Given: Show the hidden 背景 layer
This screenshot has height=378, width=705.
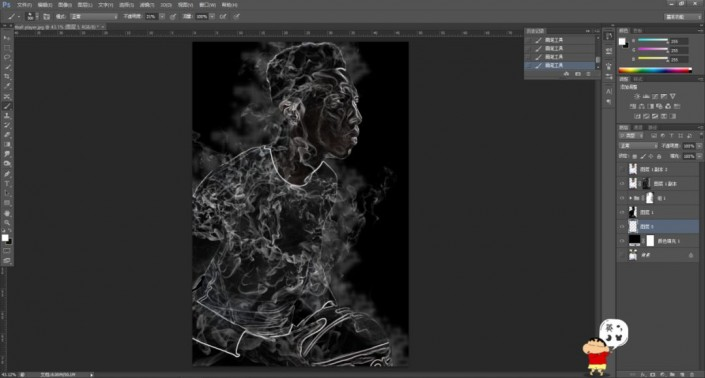Looking at the screenshot, I should click(x=622, y=255).
